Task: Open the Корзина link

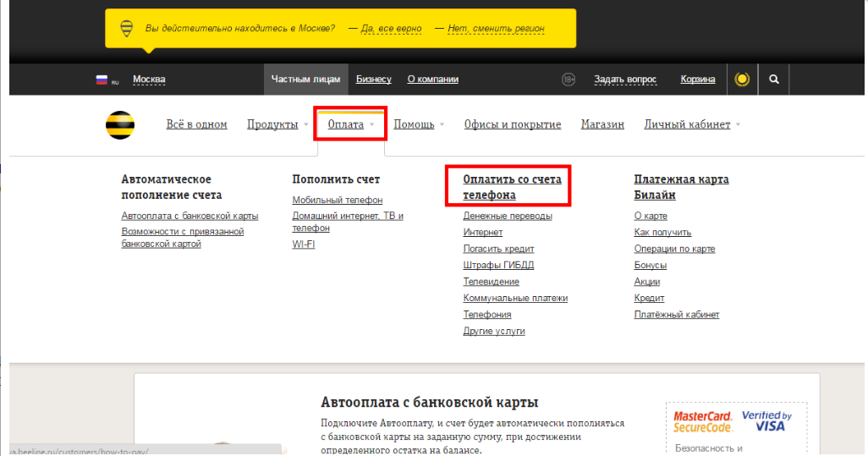Action: (x=697, y=80)
